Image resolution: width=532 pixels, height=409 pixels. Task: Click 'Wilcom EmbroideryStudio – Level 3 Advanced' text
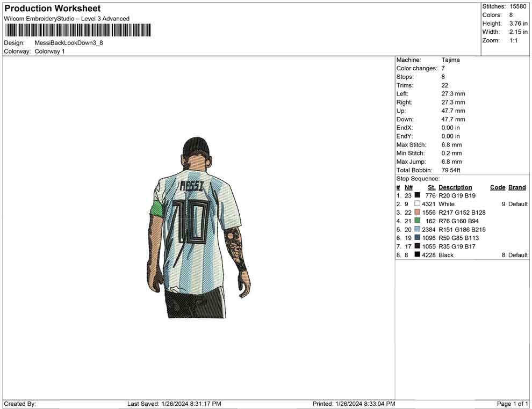[67, 19]
